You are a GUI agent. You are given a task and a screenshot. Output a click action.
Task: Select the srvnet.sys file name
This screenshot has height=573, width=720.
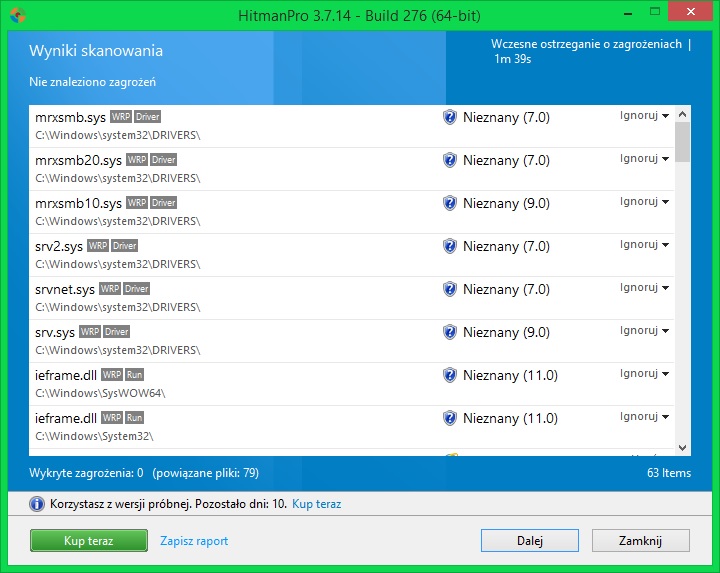pyautogui.click(x=65, y=290)
